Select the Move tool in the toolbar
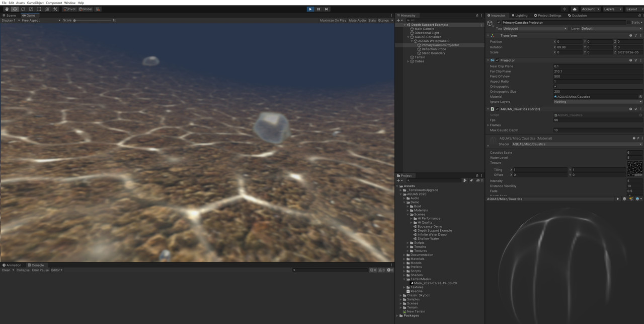The image size is (644, 324). [x=15, y=9]
